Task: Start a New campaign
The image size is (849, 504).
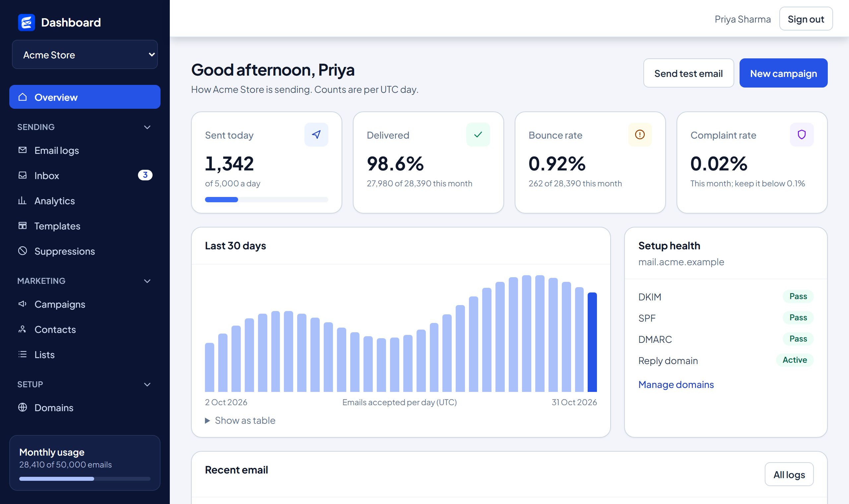Action: [x=783, y=73]
